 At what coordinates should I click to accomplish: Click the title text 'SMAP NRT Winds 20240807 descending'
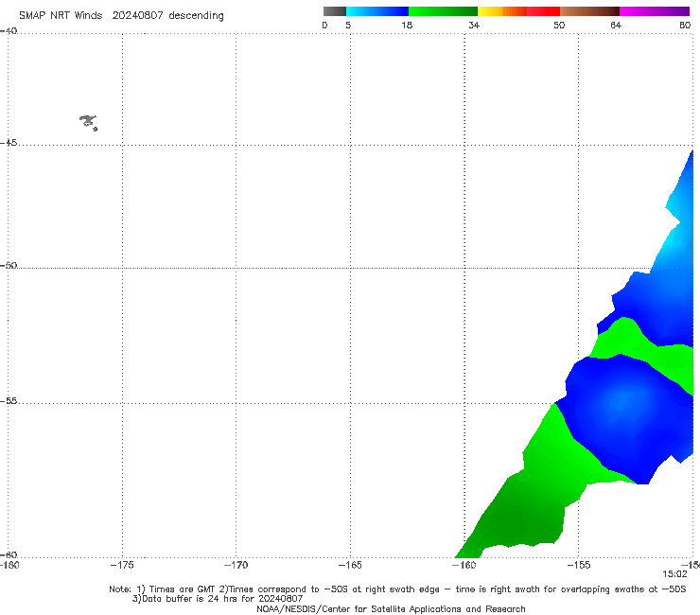pyautogui.click(x=121, y=15)
